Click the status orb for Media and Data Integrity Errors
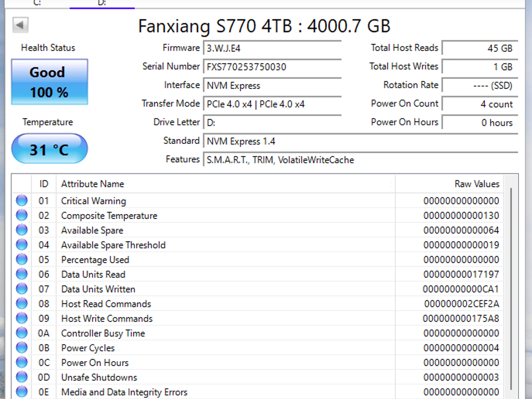 [x=22, y=392]
